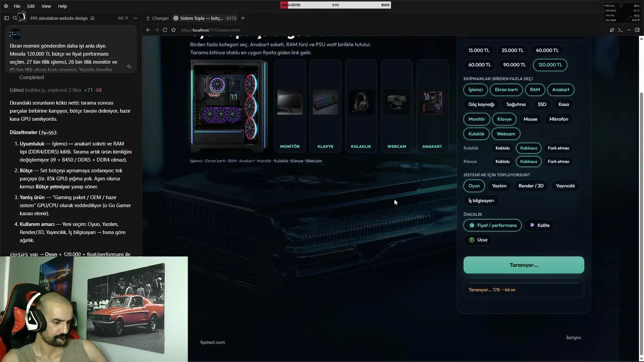Image resolution: width=644 pixels, height=362 pixels.
Task: Select 25.000 TL budget
Action: [x=513, y=50]
